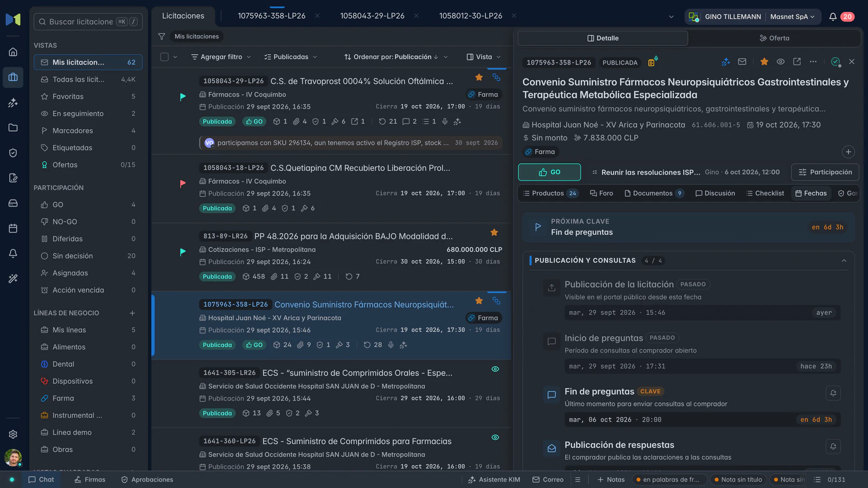Click the AI sparkle icon in detail header

(x=725, y=62)
